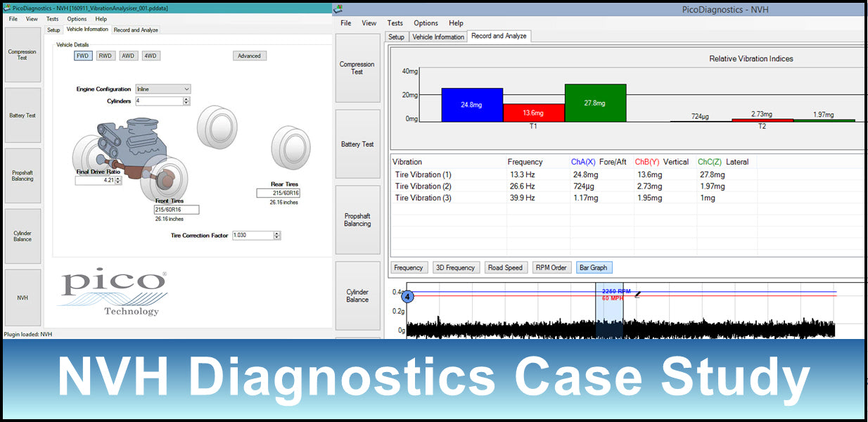Launch Propshaft Balancing in right window sidebar

(x=357, y=219)
